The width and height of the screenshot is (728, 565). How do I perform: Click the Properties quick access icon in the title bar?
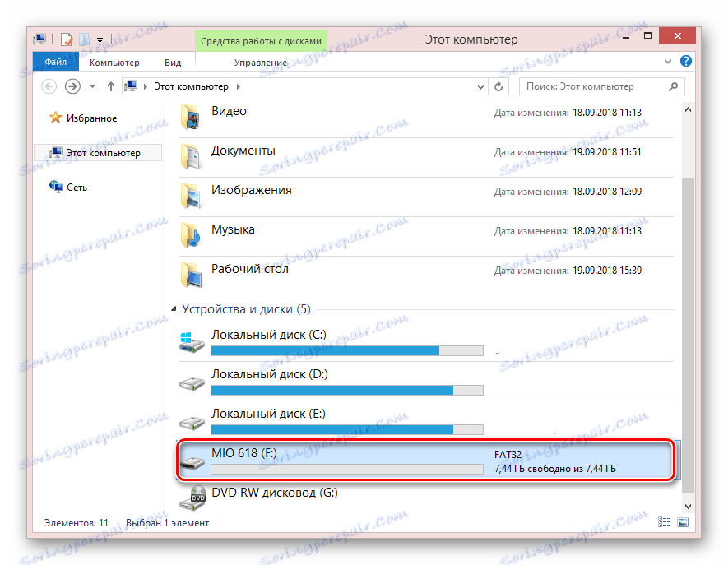point(67,39)
